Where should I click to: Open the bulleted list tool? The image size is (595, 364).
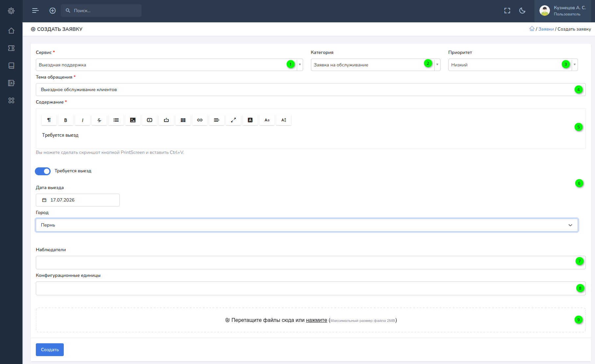pos(116,120)
